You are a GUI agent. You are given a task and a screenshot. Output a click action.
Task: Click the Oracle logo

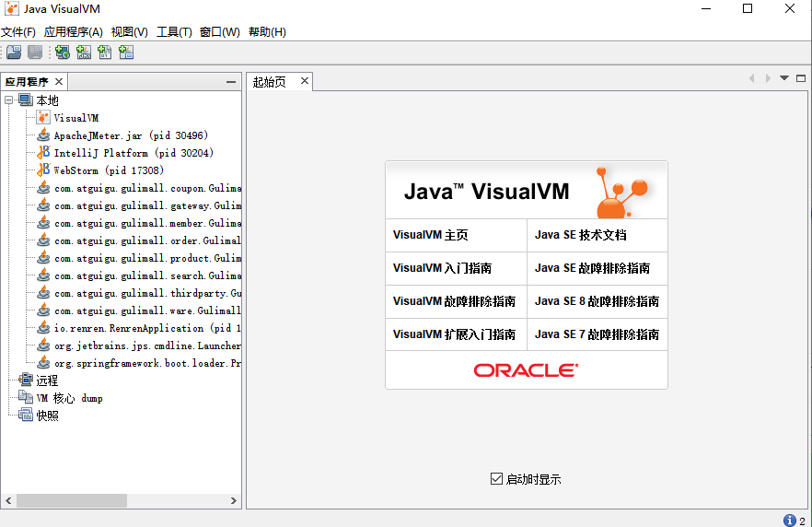[x=526, y=370]
